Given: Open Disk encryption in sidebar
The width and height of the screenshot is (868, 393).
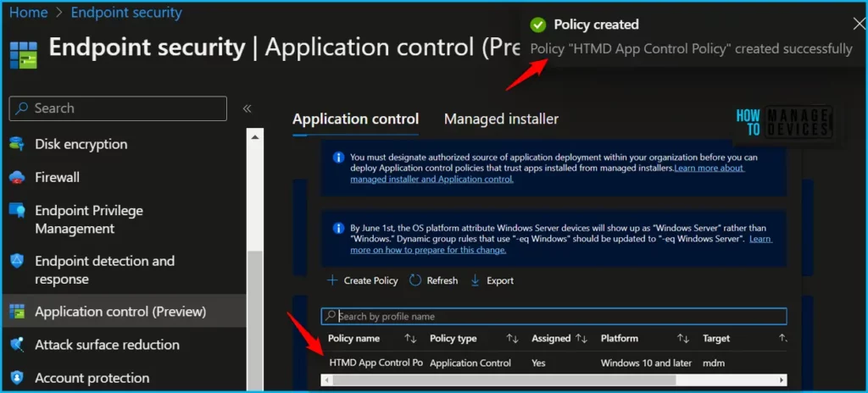Looking at the screenshot, I should point(81,144).
